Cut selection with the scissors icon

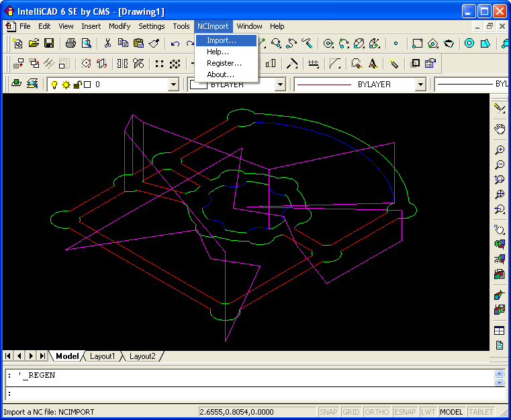pyautogui.click(x=107, y=44)
